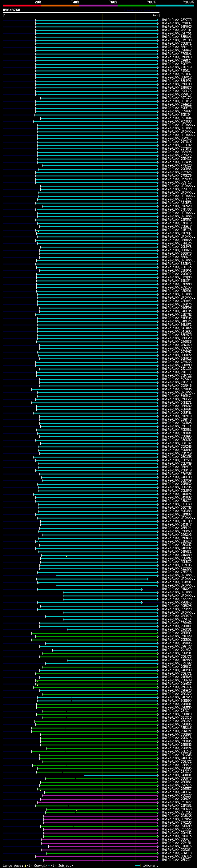The width and height of the screenshot is (197, 868).
Task: Click the green ~80% identity legend segment
Action: click(x=137, y=6)
